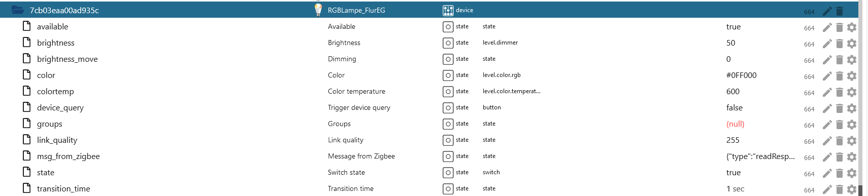
Task: Click the colortemp value 600
Action: [x=732, y=92]
